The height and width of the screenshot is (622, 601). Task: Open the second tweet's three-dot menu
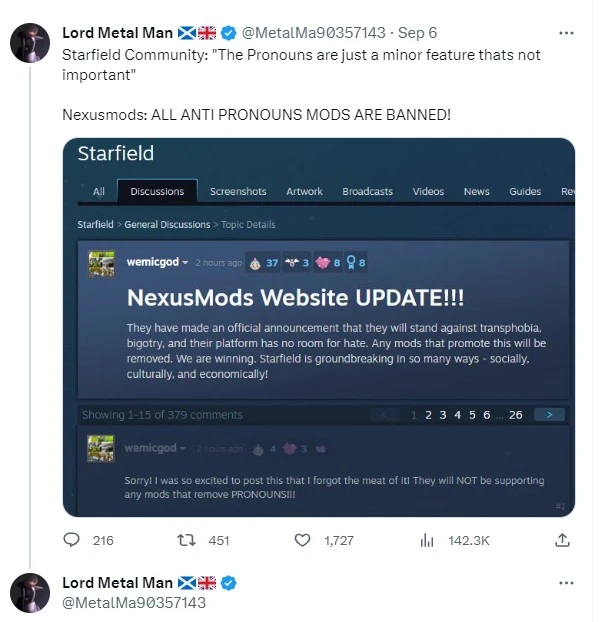pyautogui.click(x=567, y=583)
